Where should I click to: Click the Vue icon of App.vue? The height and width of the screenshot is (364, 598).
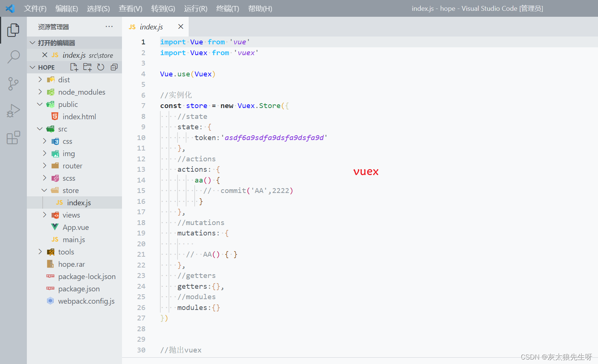pos(55,227)
